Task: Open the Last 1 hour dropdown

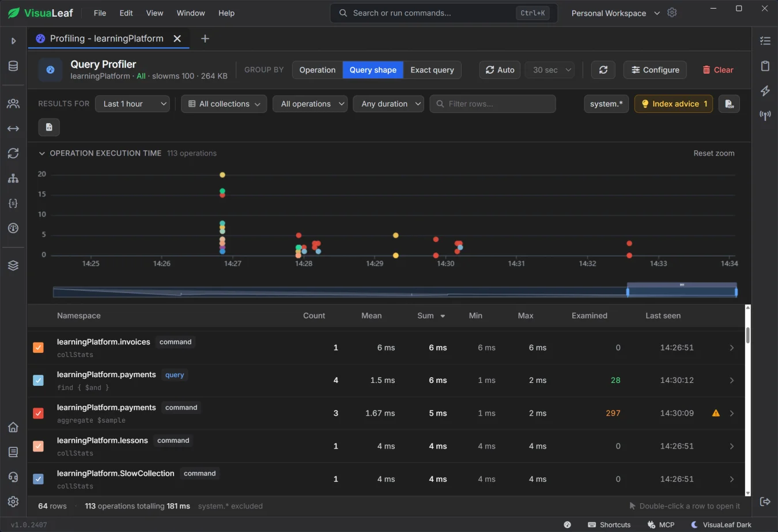Action: 133,104
